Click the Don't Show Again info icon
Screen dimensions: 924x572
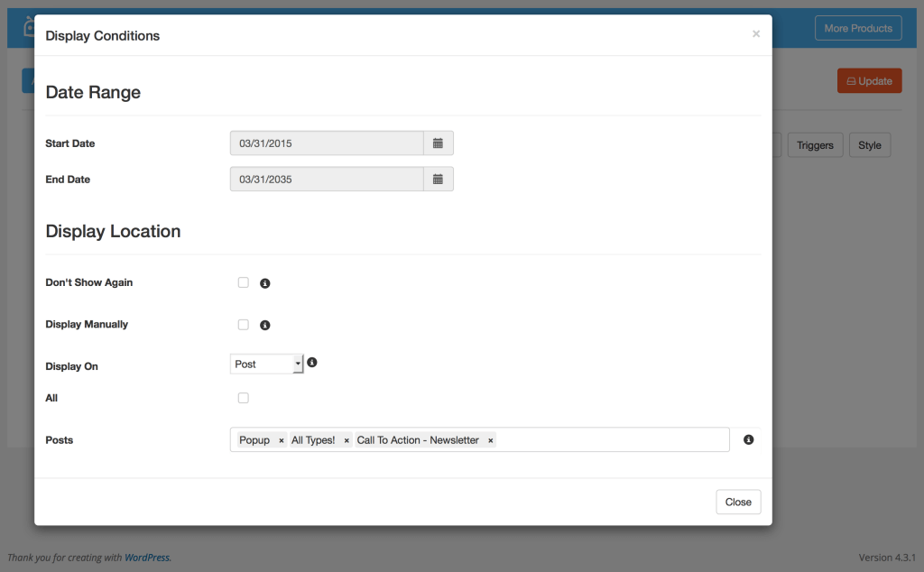tap(265, 283)
